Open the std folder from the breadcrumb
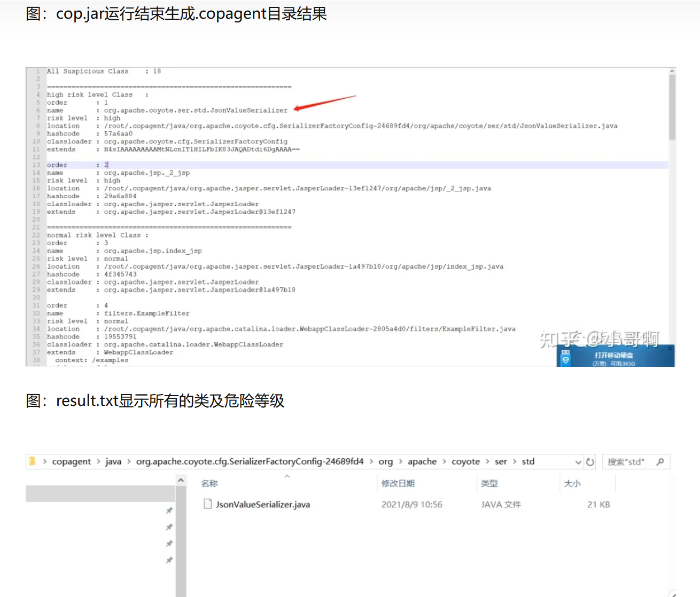 tap(528, 461)
